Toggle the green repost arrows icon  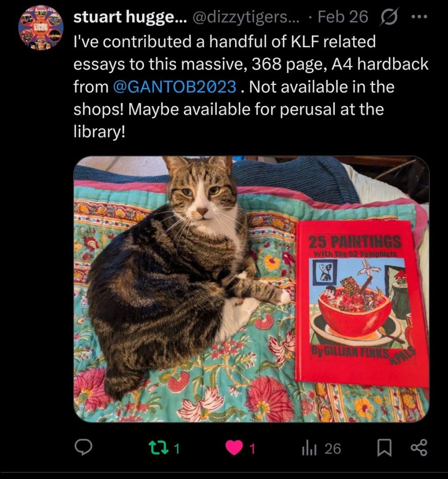pyautogui.click(x=158, y=448)
